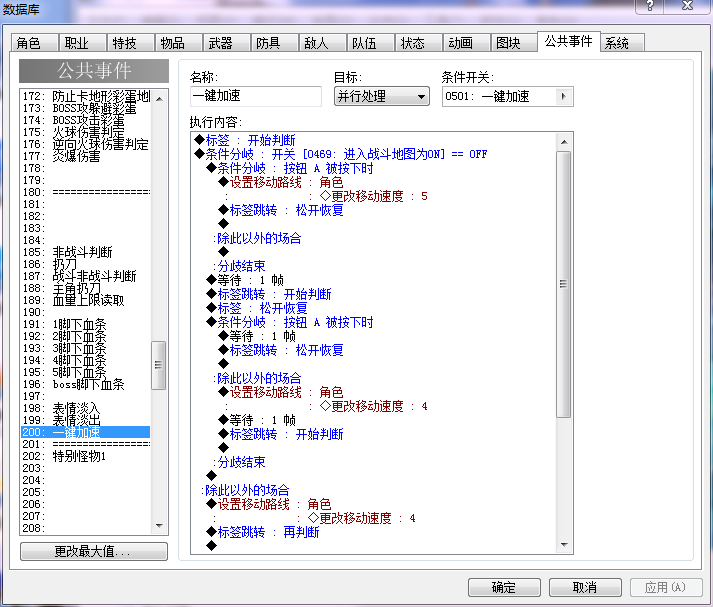Switch to the 物品 tab
713x607 pixels.
pos(179,43)
